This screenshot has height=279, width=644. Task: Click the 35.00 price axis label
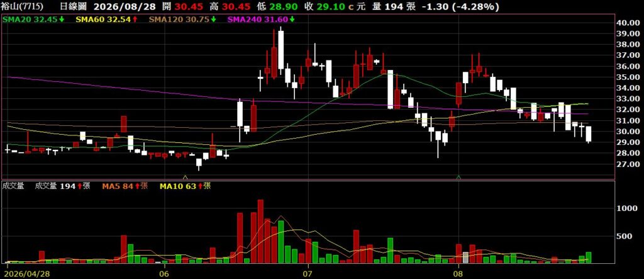tap(629, 77)
